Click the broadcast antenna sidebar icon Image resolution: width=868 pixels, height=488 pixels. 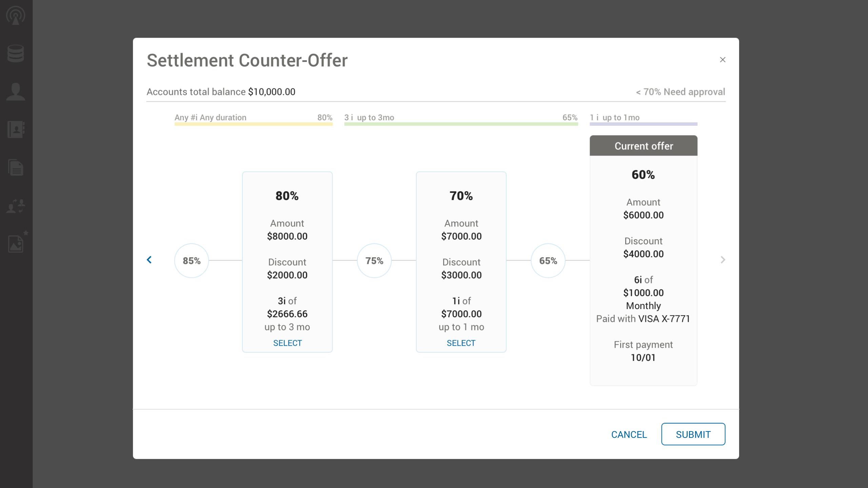click(x=16, y=16)
